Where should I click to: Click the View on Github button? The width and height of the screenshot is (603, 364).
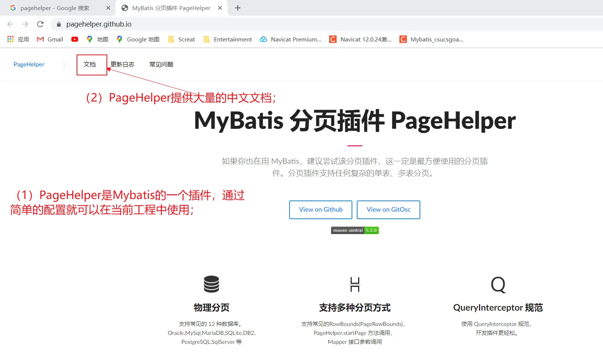click(x=321, y=210)
